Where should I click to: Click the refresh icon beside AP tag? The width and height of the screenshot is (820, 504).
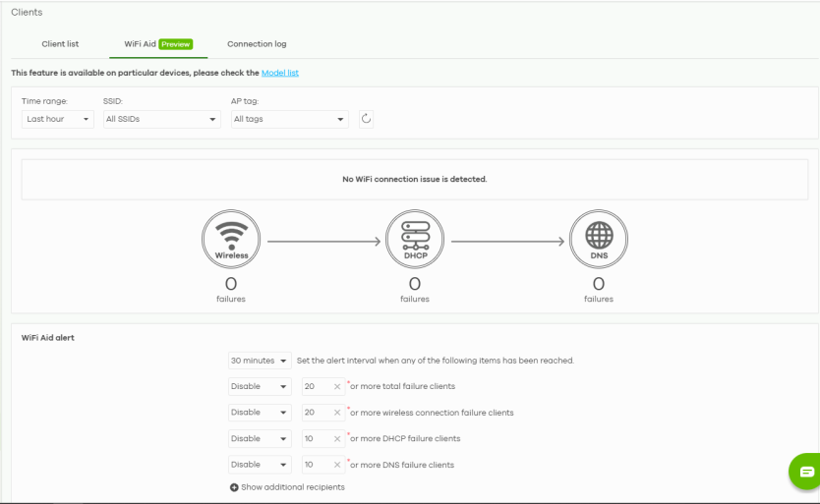[366, 119]
